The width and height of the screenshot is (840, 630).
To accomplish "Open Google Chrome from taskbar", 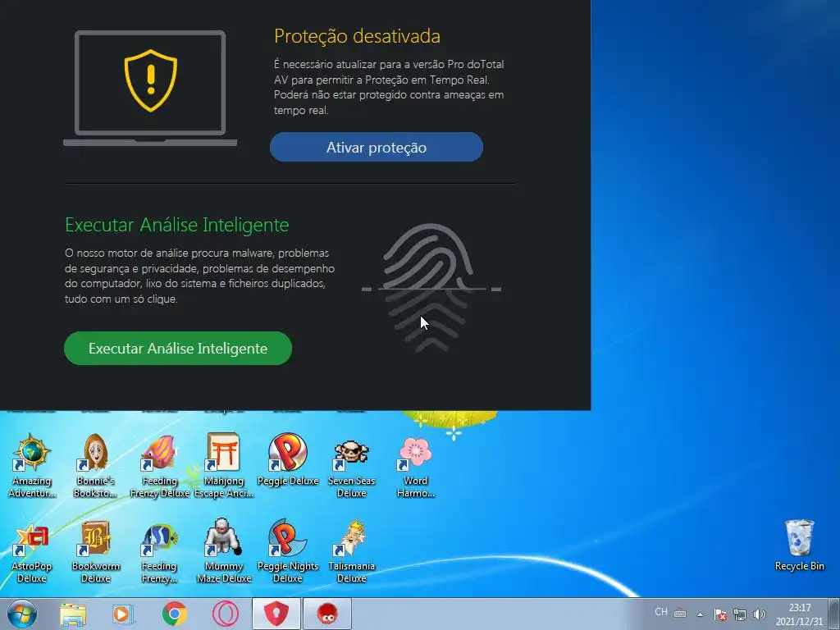I will (x=174, y=614).
